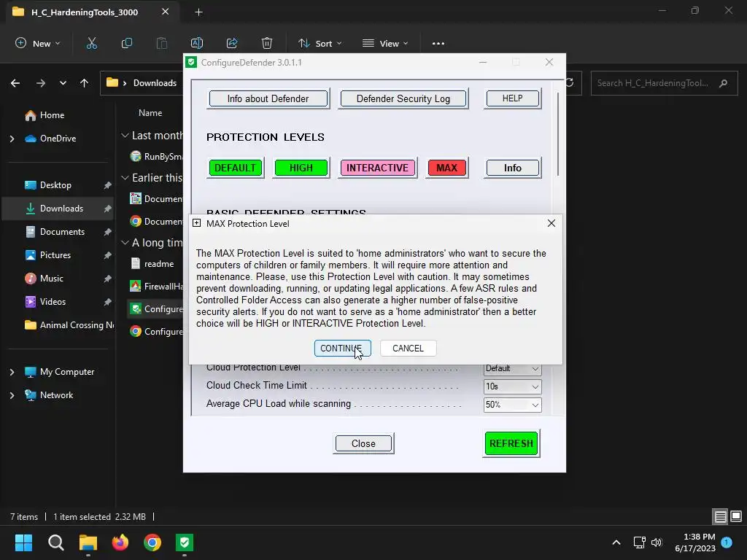The height and width of the screenshot is (560, 747).
Task: Expand the OneDrive tree node
Action: 12,139
